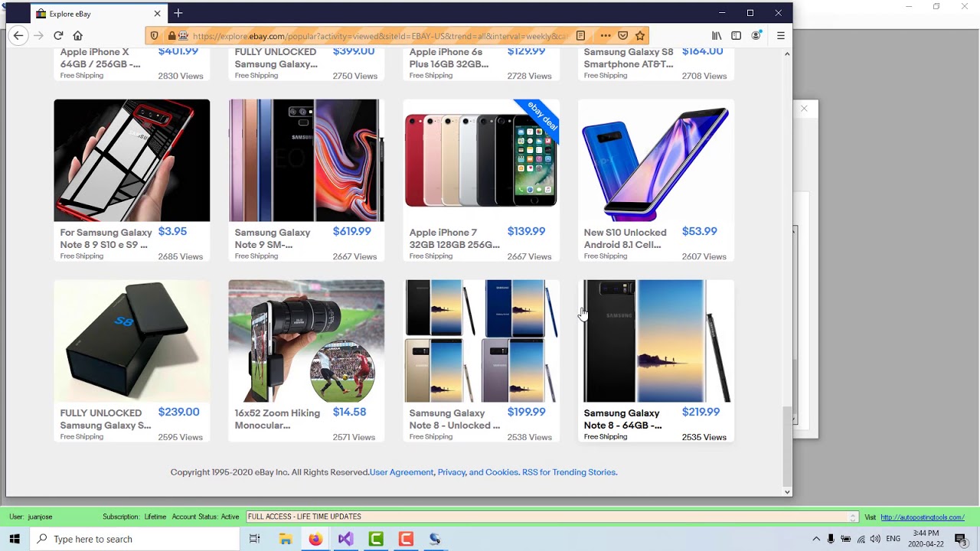Click 'Samsung Galaxy Note 8 - Unlocked' title
Screen dimensions: 980x551
click(x=455, y=419)
